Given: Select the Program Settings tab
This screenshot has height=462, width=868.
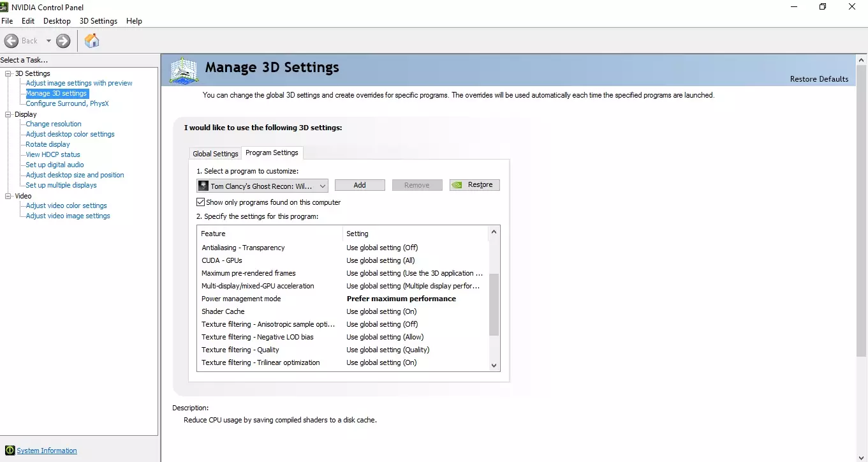Looking at the screenshot, I should pyautogui.click(x=272, y=153).
